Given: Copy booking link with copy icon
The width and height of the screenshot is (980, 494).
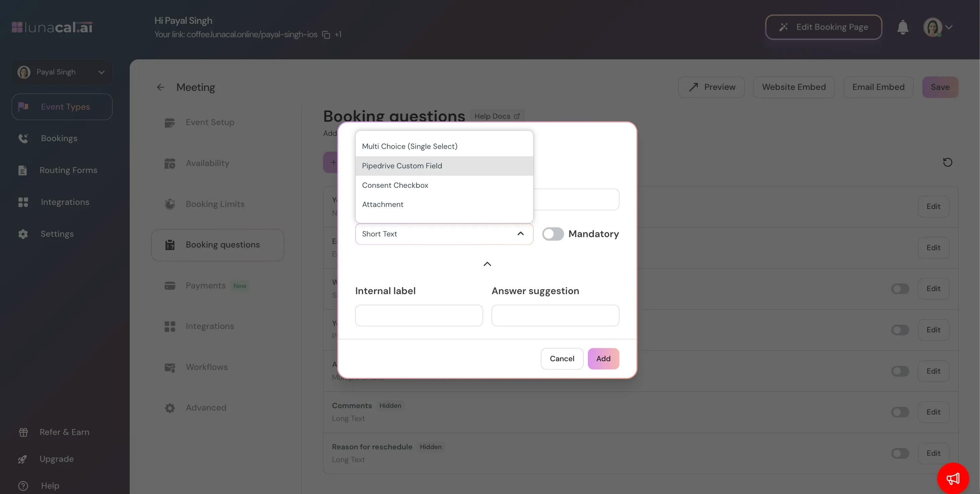Looking at the screenshot, I should (x=326, y=35).
